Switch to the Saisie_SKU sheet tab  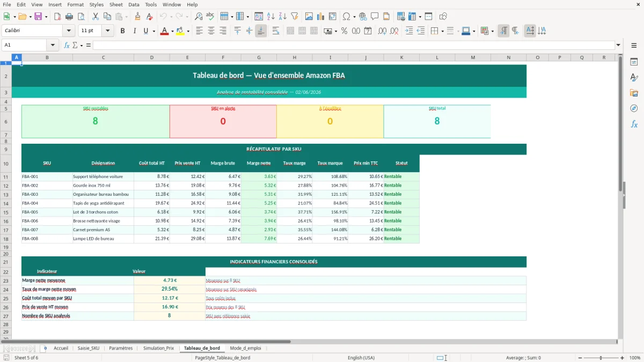coord(89,348)
